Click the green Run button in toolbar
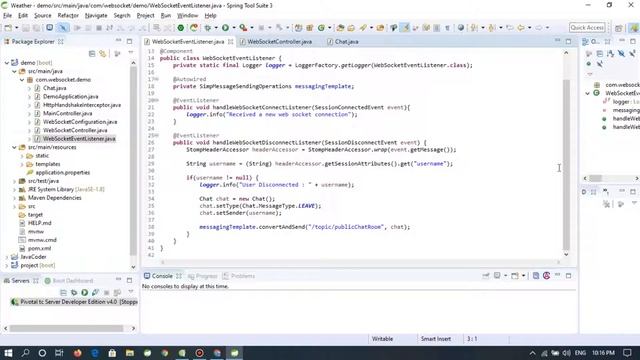Image resolution: width=640 pixels, height=360 pixels. tap(225, 28)
